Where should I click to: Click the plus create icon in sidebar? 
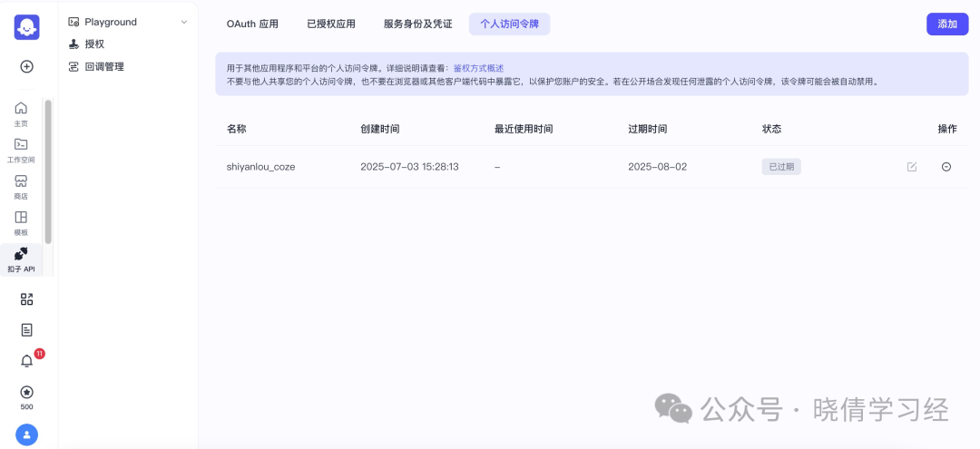27,66
